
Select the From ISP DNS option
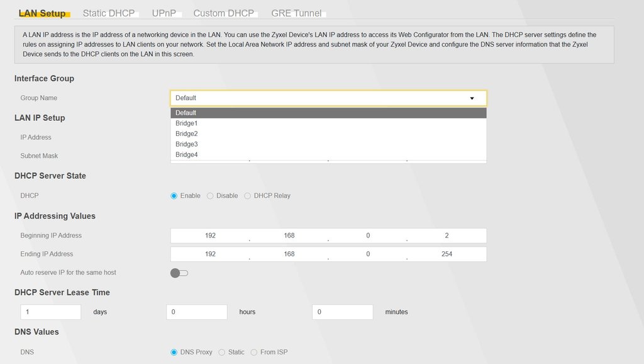(254, 352)
